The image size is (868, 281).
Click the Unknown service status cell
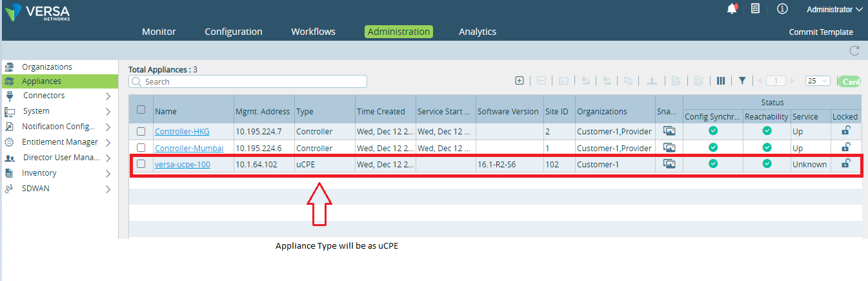[809, 165]
